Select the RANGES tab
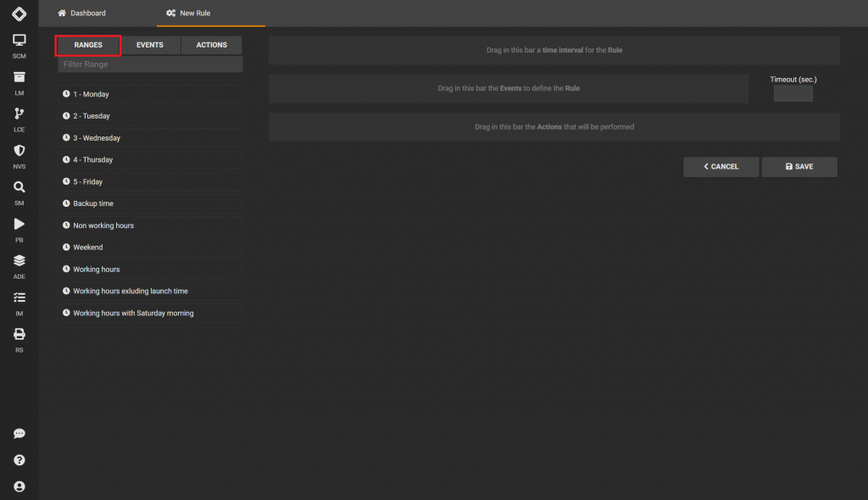Viewport: 868px width, 500px height. (x=88, y=45)
